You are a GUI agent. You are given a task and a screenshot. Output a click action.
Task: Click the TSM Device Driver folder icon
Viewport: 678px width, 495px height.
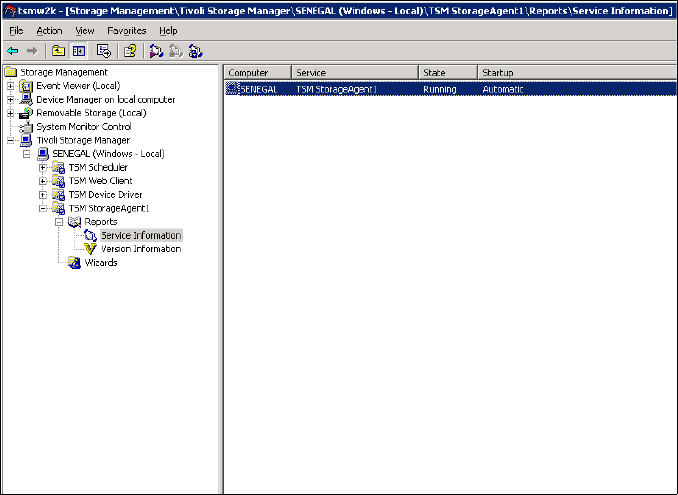click(x=58, y=195)
